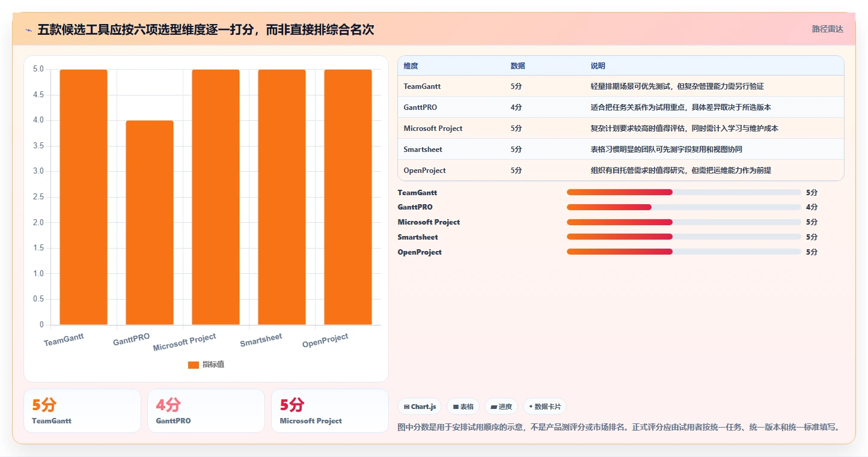This screenshot has width=868, height=457.
Task: Click the footnote starting 图中分数是用于安排试用顺序
Action: (619, 428)
